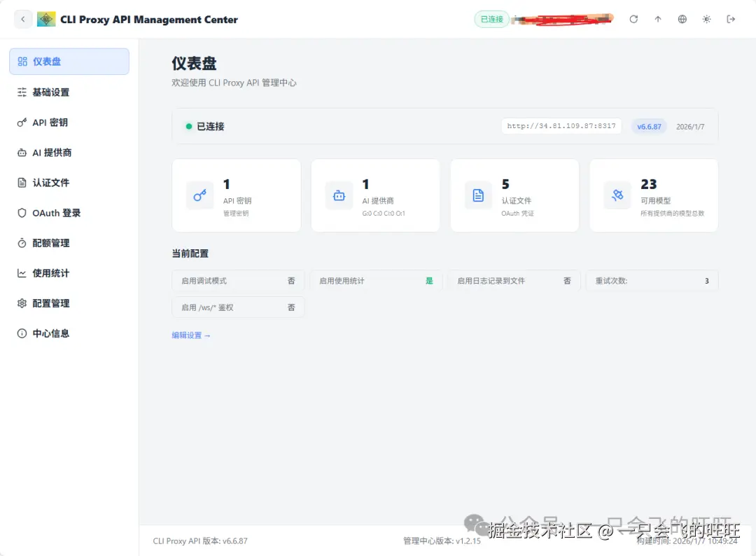Click the 中心信息 info icon
The width and height of the screenshot is (756, 556).
click(x=22, y=334)
